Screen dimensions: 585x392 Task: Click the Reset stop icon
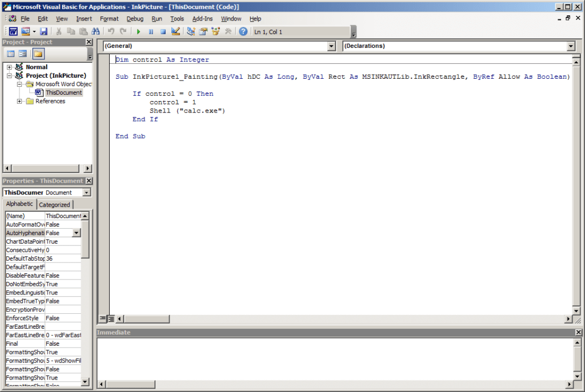163,32
